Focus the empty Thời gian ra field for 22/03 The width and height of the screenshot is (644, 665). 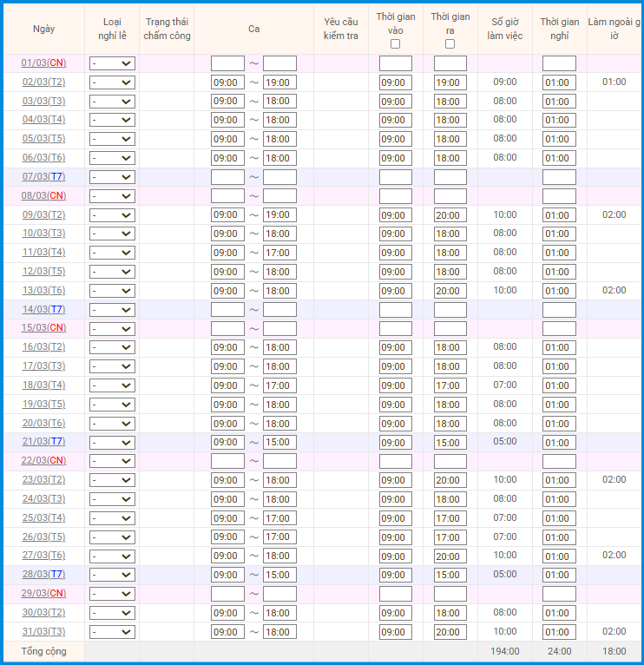coord(450,461)
